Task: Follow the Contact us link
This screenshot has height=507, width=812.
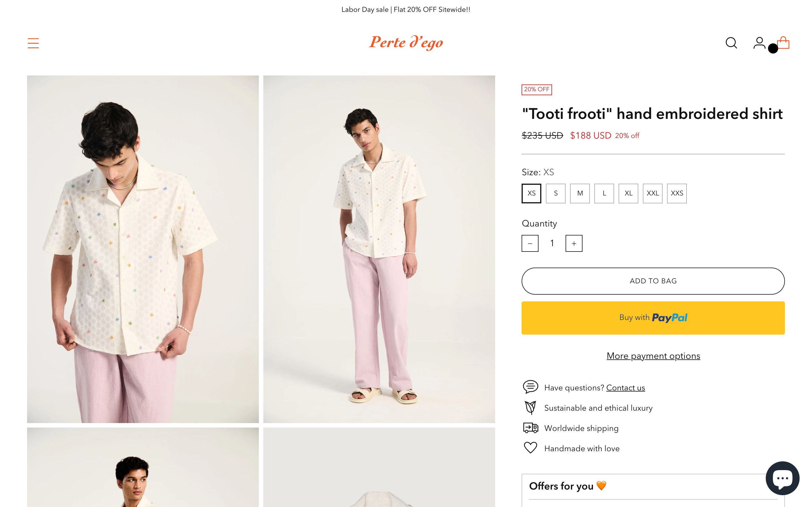Action: click(625, 388)
